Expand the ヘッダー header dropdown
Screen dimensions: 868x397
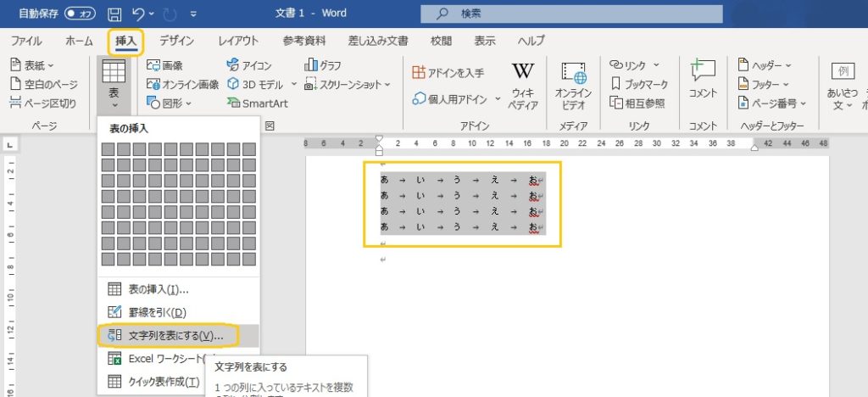click(x=764, y=65)
